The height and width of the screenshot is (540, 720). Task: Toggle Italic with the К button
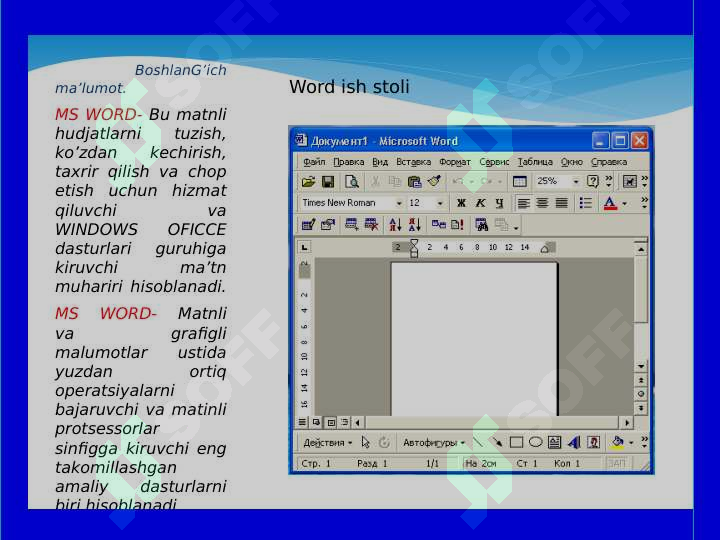[480, 203]
